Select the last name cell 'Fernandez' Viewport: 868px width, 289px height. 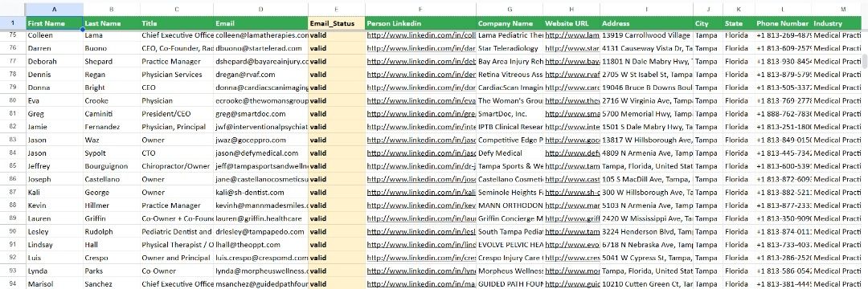[111, 127]
